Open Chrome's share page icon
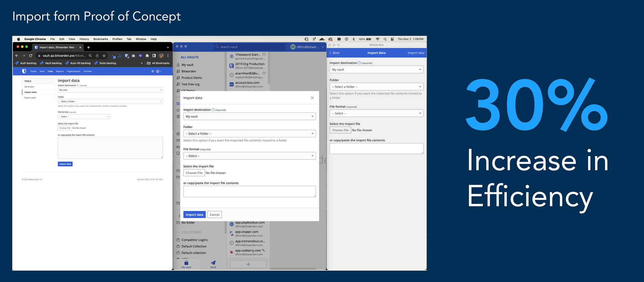The width and height of the screenshot is (644, 282). [x=97, y=56]
